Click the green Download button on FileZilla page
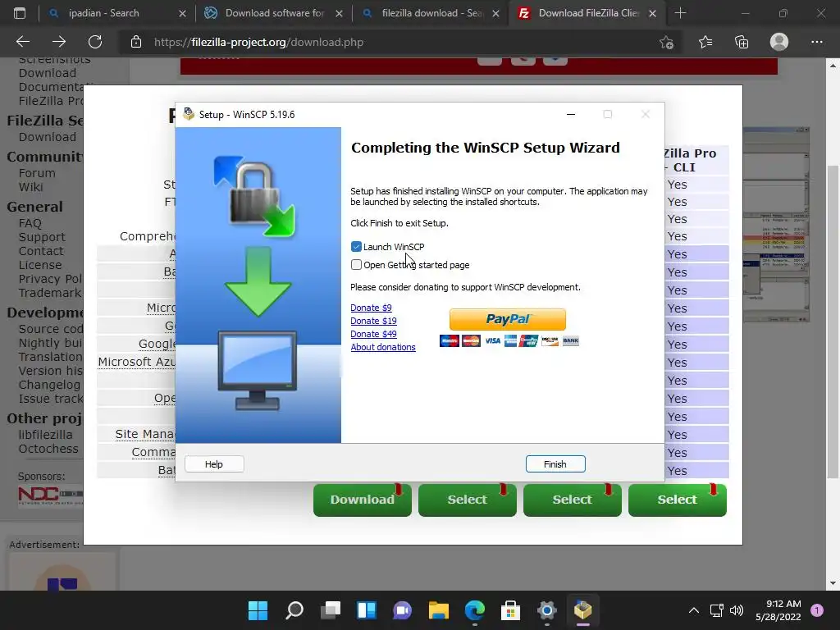Image resolution: width=840 pixels, height=630 pixels. pyautogui.click(x=362, y=500)
